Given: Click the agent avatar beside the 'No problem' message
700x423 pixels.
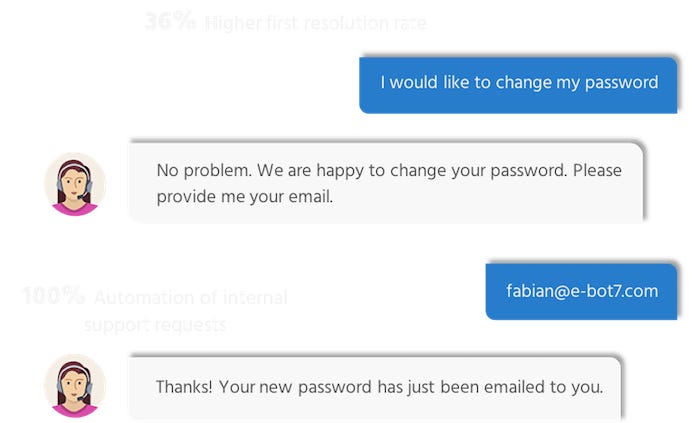Looking at the screenshot, I should pyautogui.click(x=75, y=183).
